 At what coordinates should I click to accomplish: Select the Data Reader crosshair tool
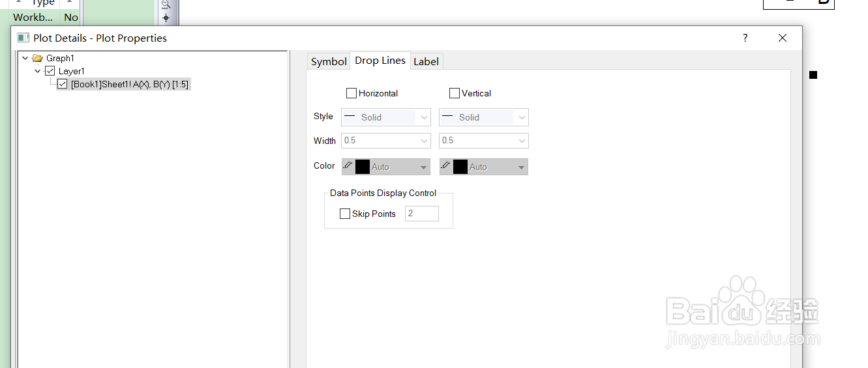[166, 18]
